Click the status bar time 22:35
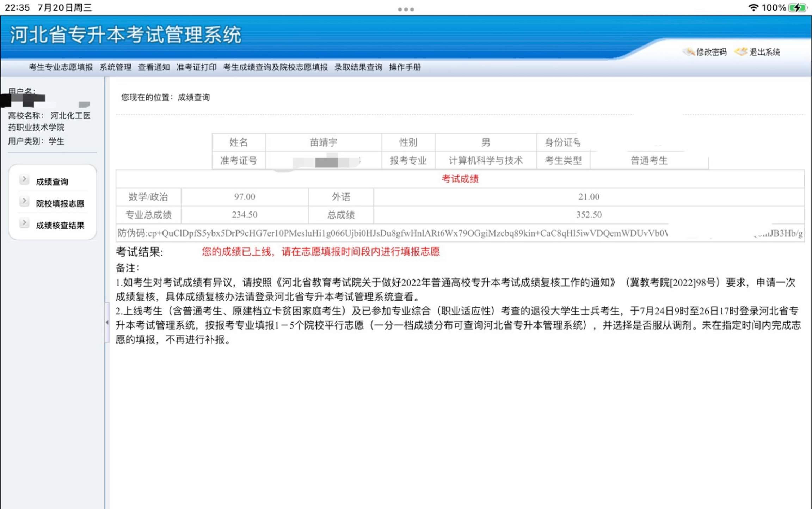 [17, 8]
